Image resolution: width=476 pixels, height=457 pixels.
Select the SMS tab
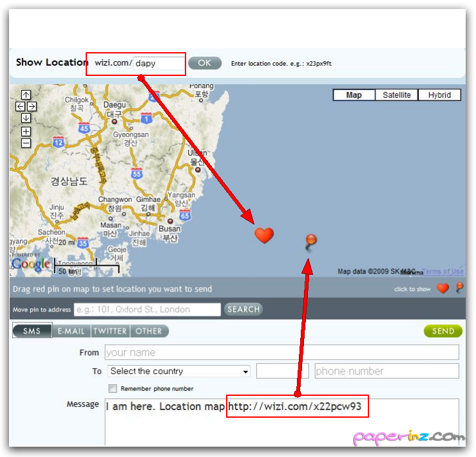[32, 331]
